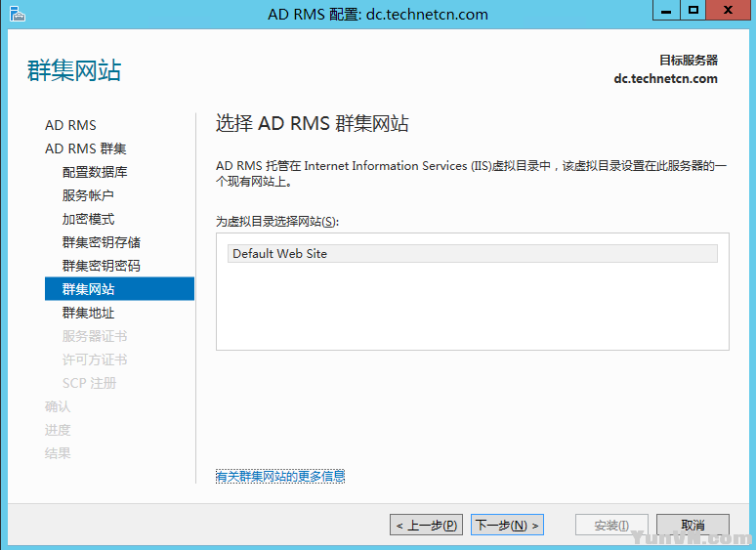Viewport: 756px width, 550px height.
Task: Select Default Web Site in the list
Action: (473, 254)
